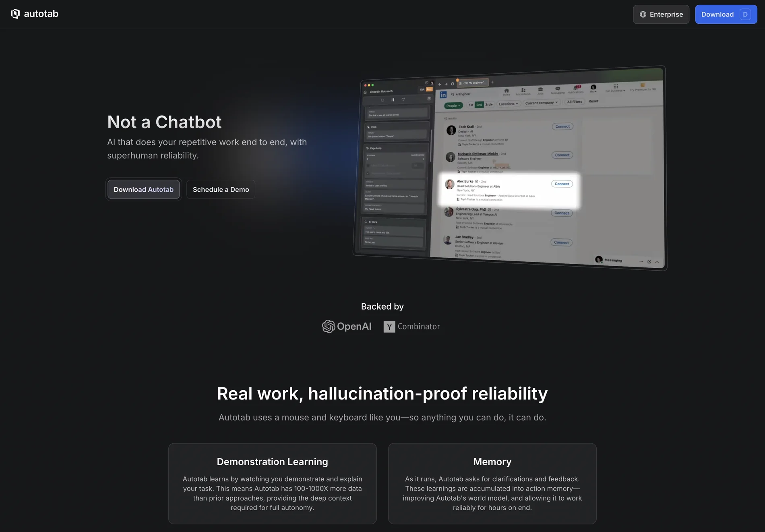
Task: Open the Messaging icon in the demo's LinkedIn navbar
Action: pos(558,89)
